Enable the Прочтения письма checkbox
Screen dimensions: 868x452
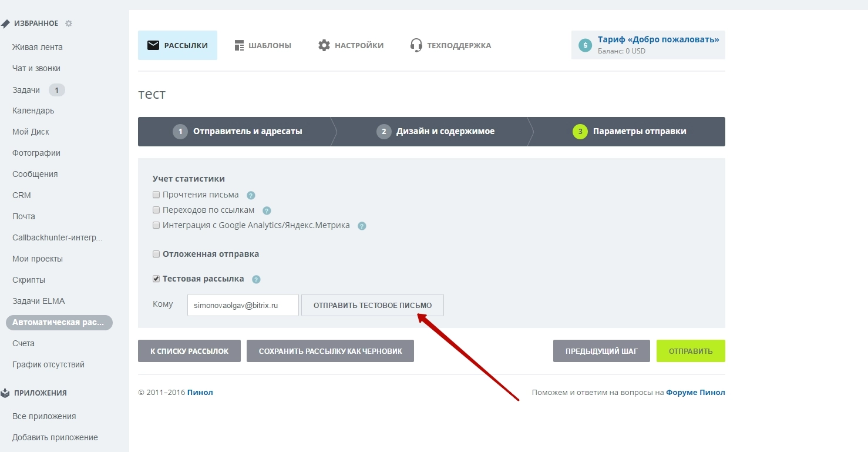[x=156, y=195]
